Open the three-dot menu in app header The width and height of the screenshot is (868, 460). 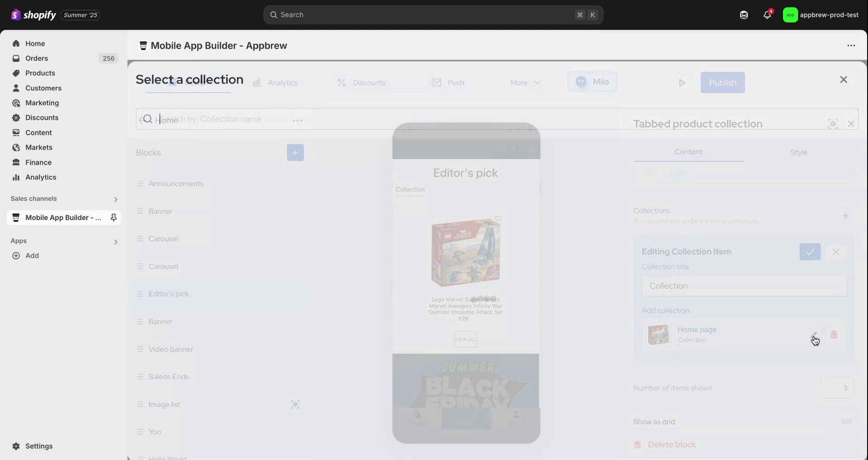coord(851,46)
